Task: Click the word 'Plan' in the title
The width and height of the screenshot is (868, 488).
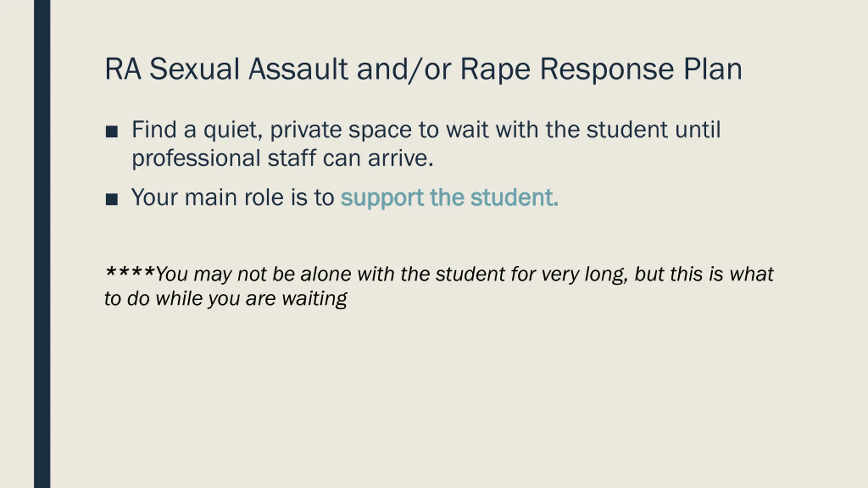Action: (x=712, y=69)
